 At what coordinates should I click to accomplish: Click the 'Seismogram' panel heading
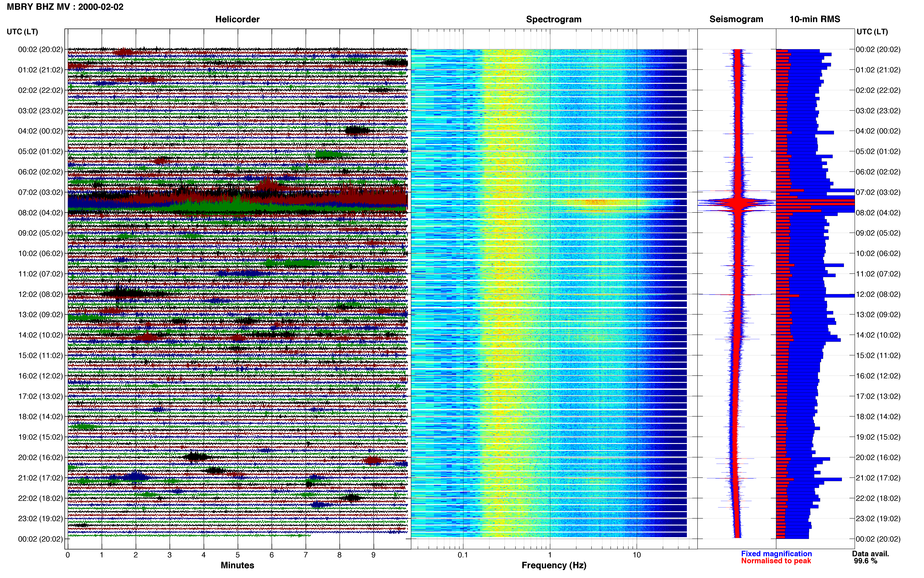[736, 20]
